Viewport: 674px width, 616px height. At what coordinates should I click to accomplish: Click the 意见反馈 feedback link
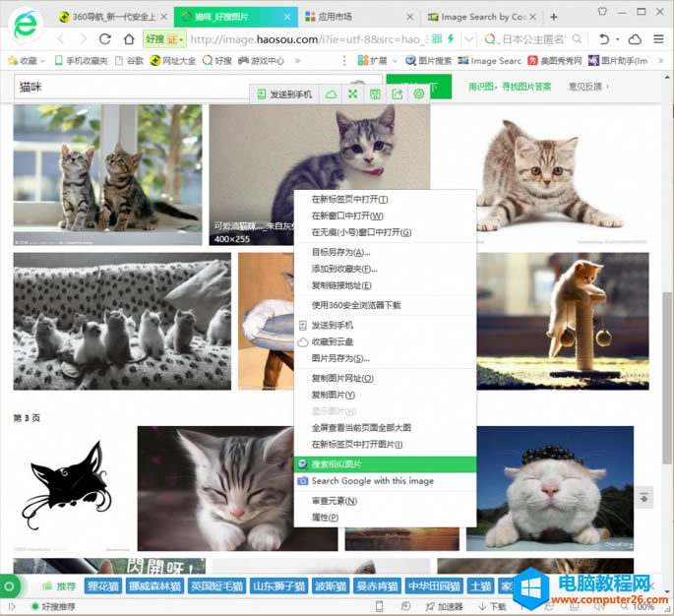(586, 88)
